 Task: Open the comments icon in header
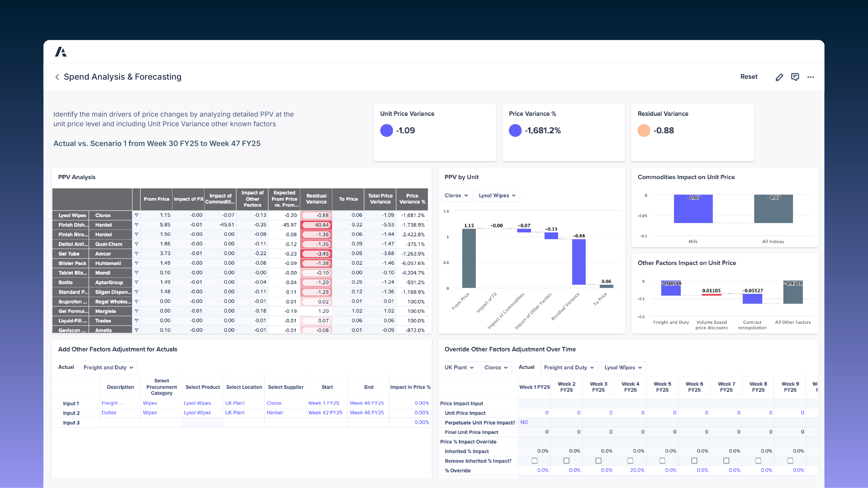(795, 77)
